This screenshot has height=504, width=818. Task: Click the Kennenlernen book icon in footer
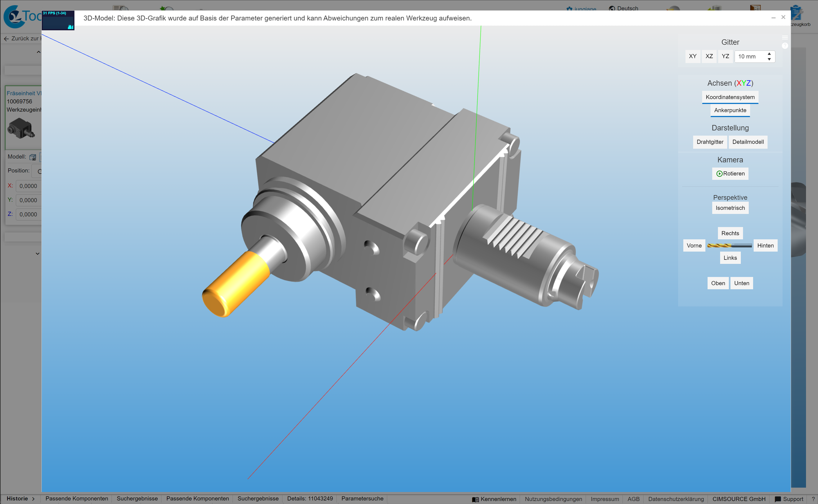coord(475,499)
